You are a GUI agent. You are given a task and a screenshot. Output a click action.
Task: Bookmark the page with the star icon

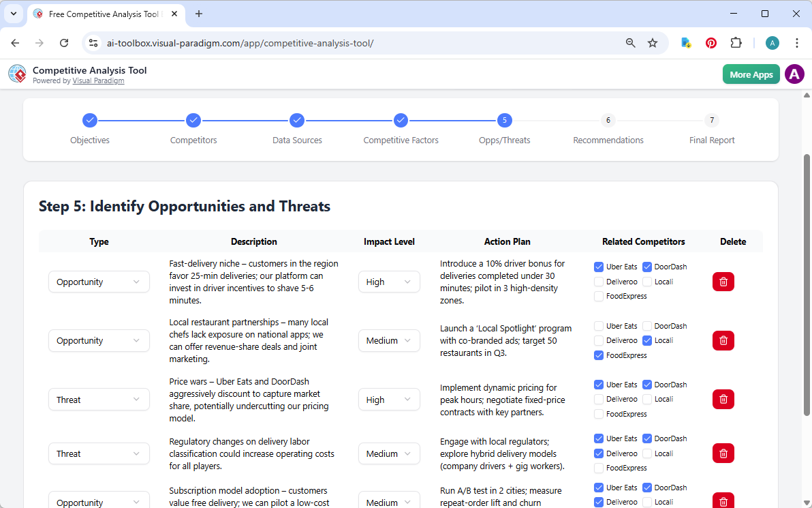[x=653, y=42]
